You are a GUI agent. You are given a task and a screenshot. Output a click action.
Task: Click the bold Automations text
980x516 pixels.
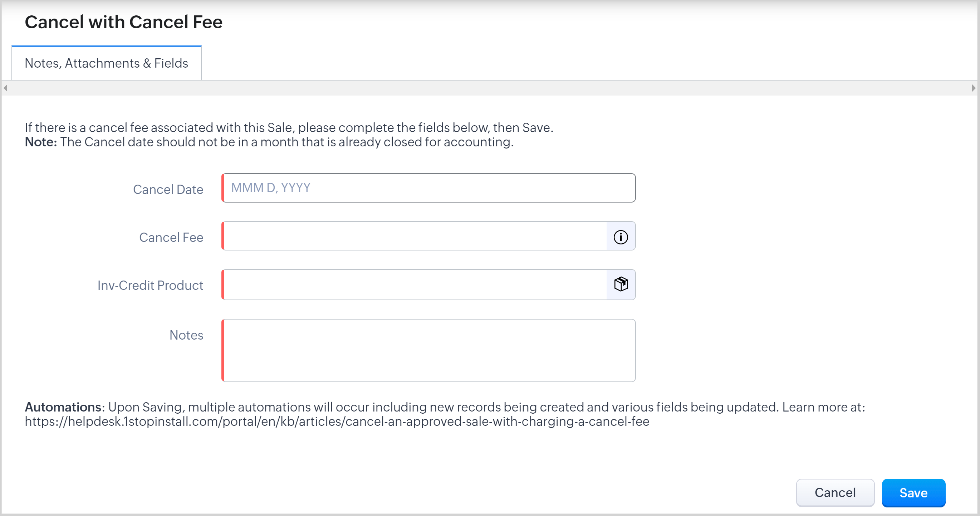tap(63, 407)
